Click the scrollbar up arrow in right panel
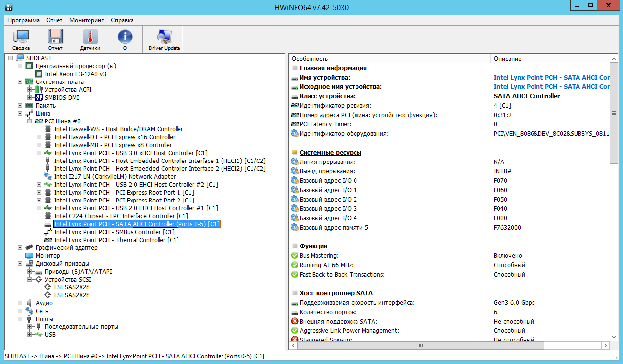 (x=614, y=59)
